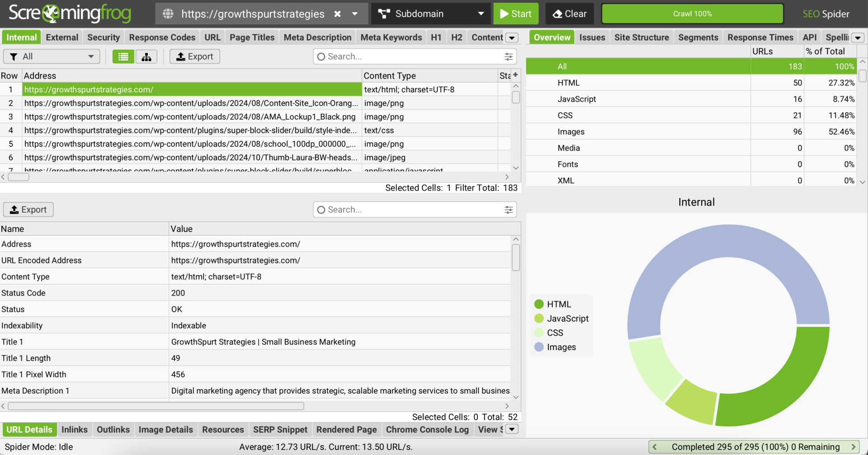Open the Meta Description tab
Image resolution: width=868 pixels, height=455 pixels.
[x=317, y=38]
